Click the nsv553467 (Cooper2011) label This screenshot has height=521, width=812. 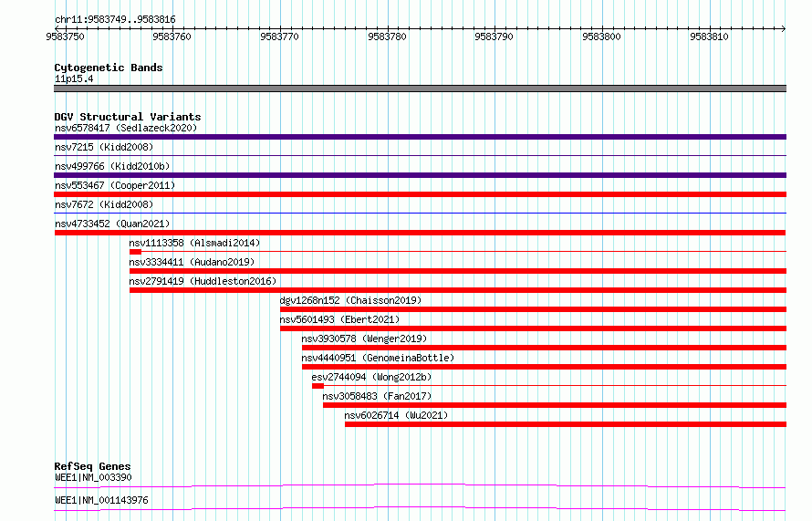[x=115, y=185]
